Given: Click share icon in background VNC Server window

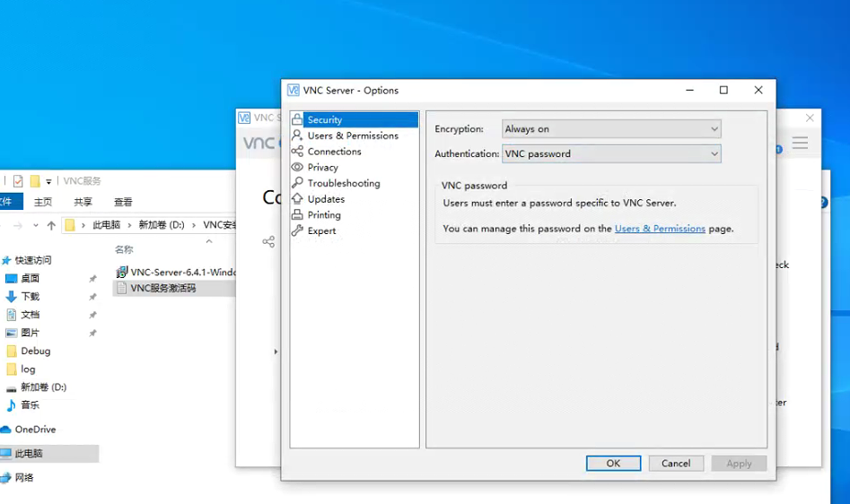Looking at the screenshot, I should coord(268,241).
